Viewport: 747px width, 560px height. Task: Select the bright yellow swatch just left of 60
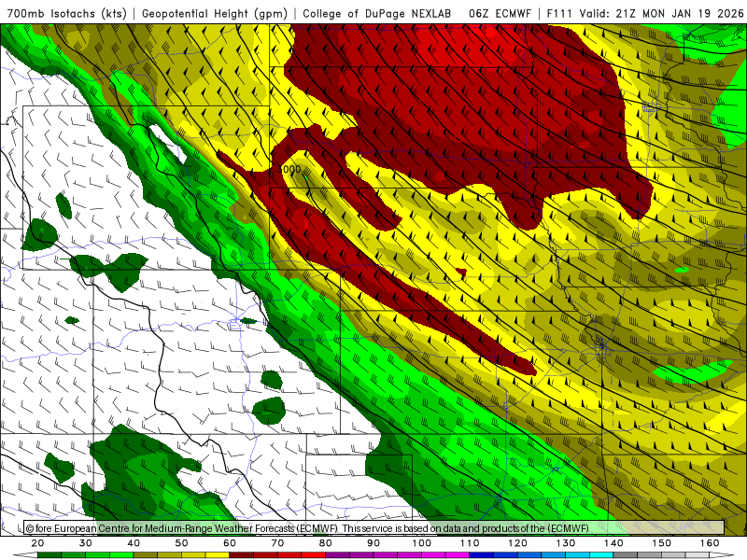pos(218,555)
